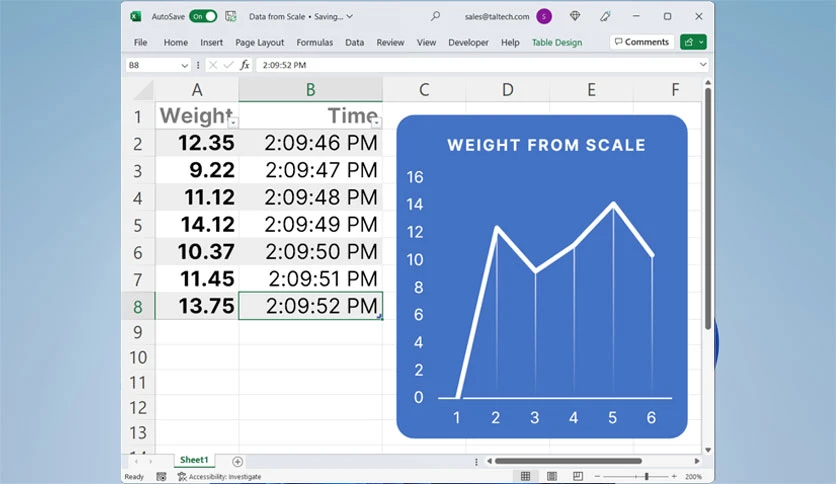
Task: Click the Name Box showing B8
Action: [x=152, y=65]
